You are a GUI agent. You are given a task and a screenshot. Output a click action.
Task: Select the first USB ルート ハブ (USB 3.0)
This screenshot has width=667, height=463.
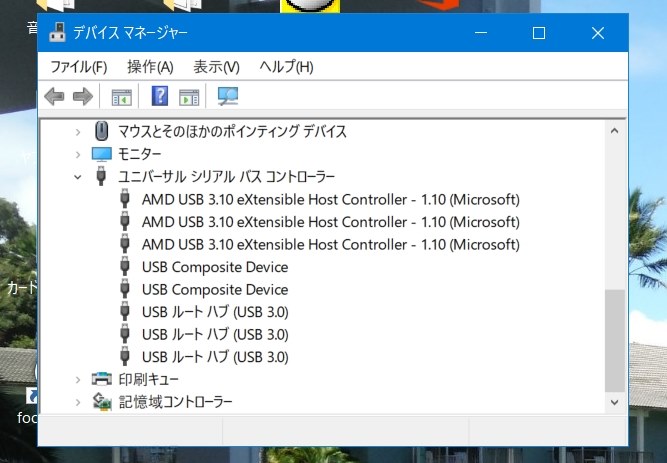[x=215, y=312]
